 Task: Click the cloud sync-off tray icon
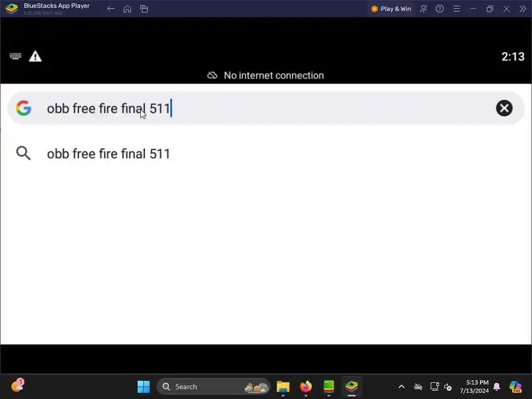pyautogui.click(x=418, y=387)
